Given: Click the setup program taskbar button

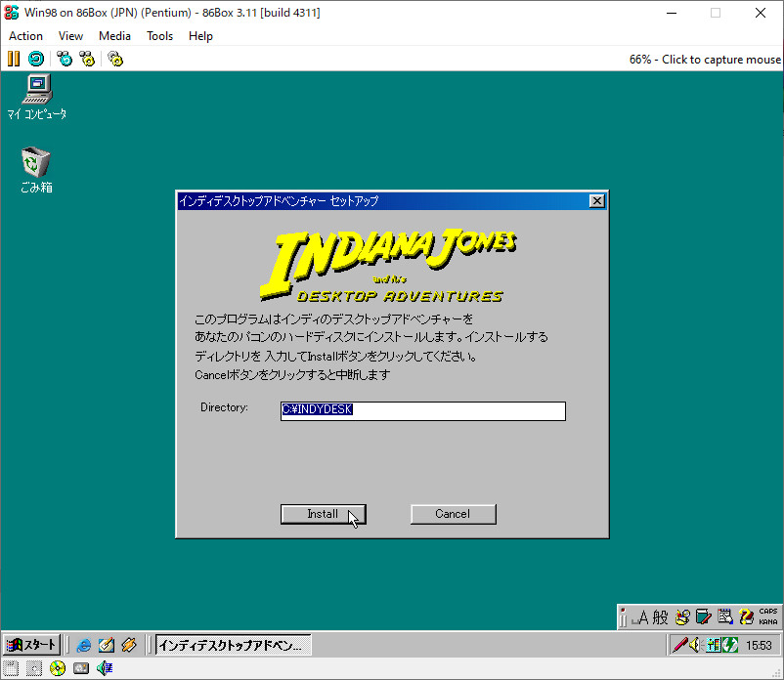Looking at the screenshot, I should [233, 645].
